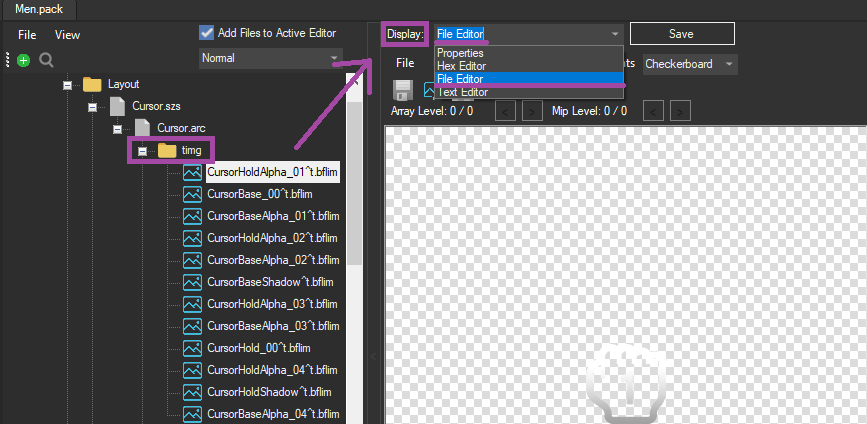
Task: Choose Hex Editor from Display list
Action: [x=462, y=66]
